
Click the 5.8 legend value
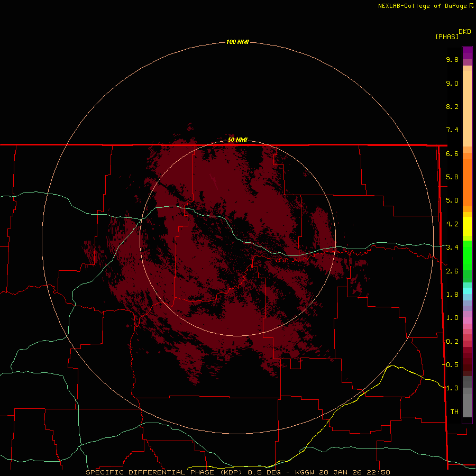click(452, 177)
